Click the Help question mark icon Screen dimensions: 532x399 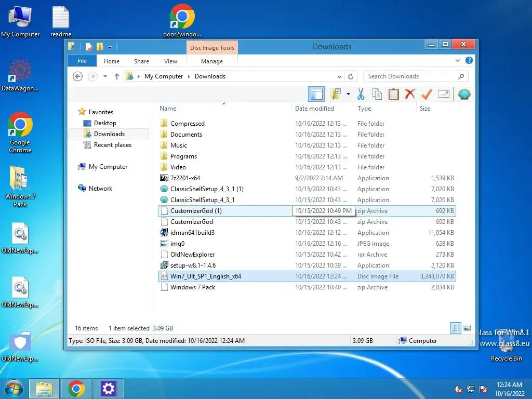pyautogui.click(x=469, y=60)
